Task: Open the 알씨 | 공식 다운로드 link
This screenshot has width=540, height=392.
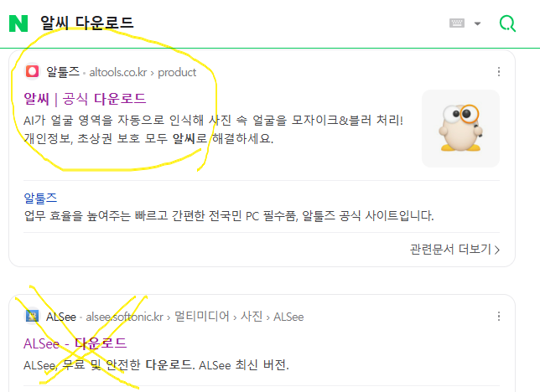Action: (85, 99)
